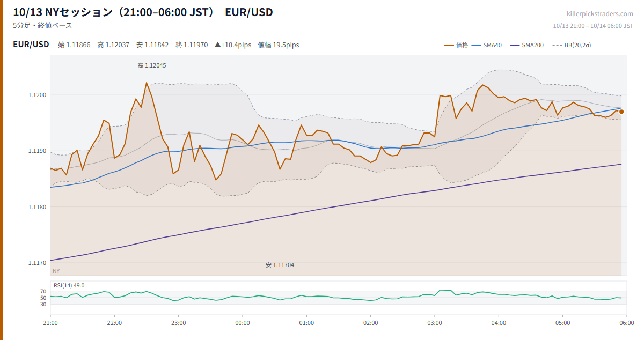Click the 21:00 time axis label

[50, 323]
